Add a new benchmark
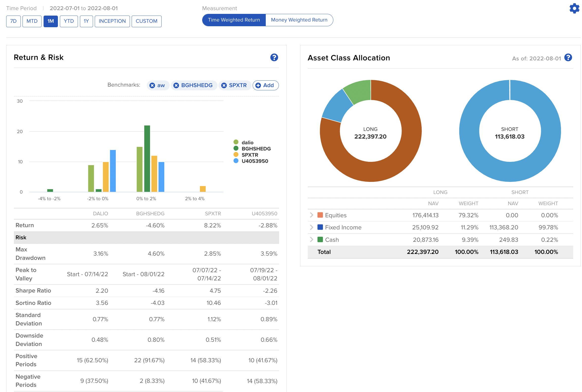The image size is (582, 392). 265,85
